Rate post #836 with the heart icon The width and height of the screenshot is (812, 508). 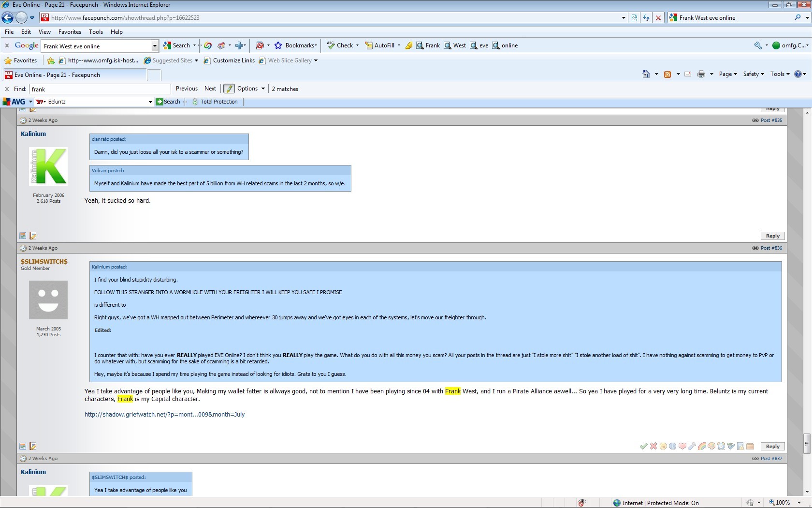(682, 446)
